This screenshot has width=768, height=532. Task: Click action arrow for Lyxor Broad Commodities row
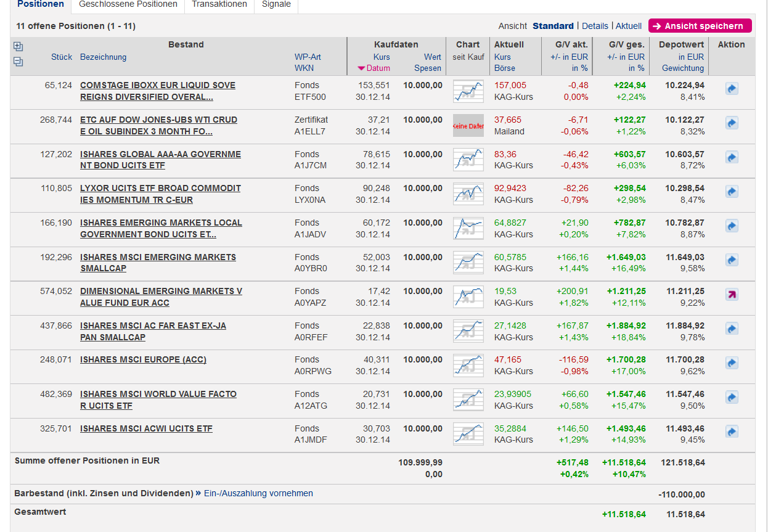(731, 192)
